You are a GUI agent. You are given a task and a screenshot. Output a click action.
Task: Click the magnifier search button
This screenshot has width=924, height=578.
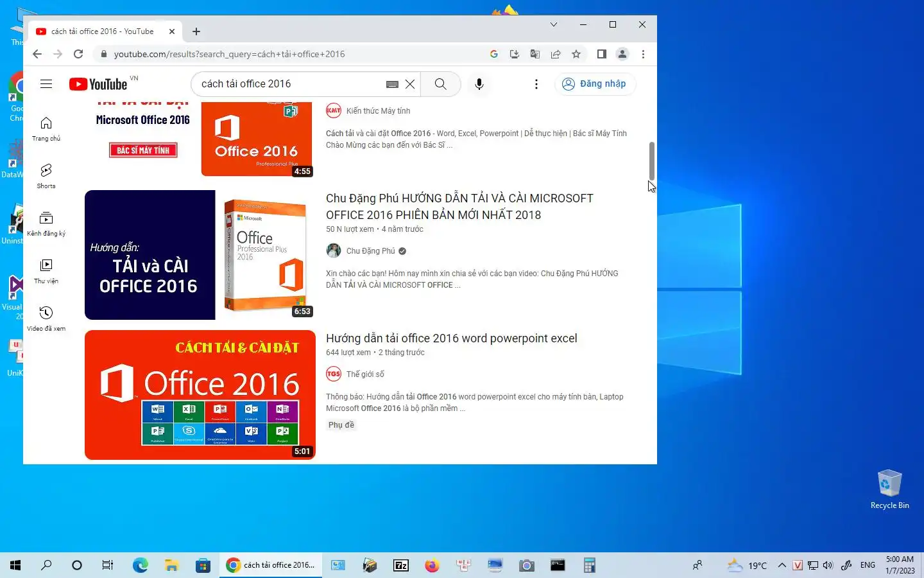(x=441, y=84)
